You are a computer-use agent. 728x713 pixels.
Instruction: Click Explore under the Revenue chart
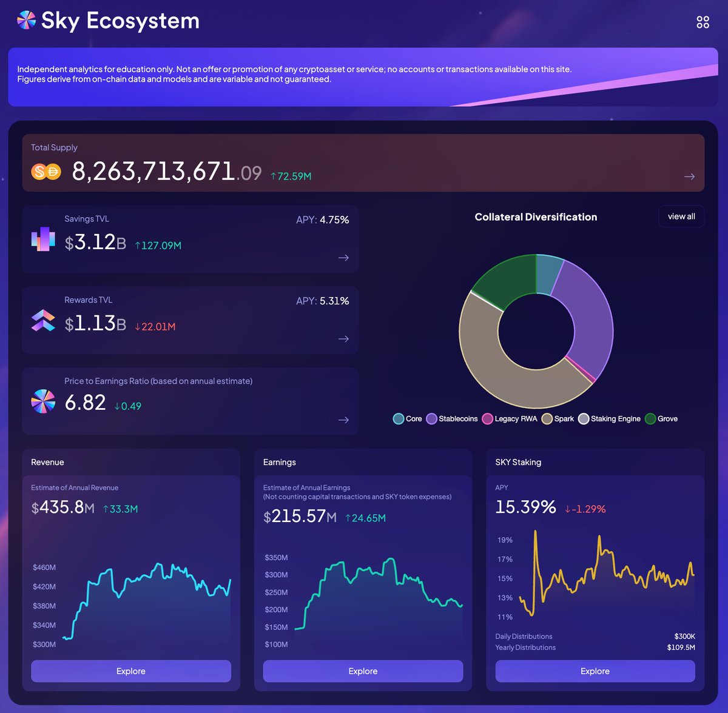[131, 671]
